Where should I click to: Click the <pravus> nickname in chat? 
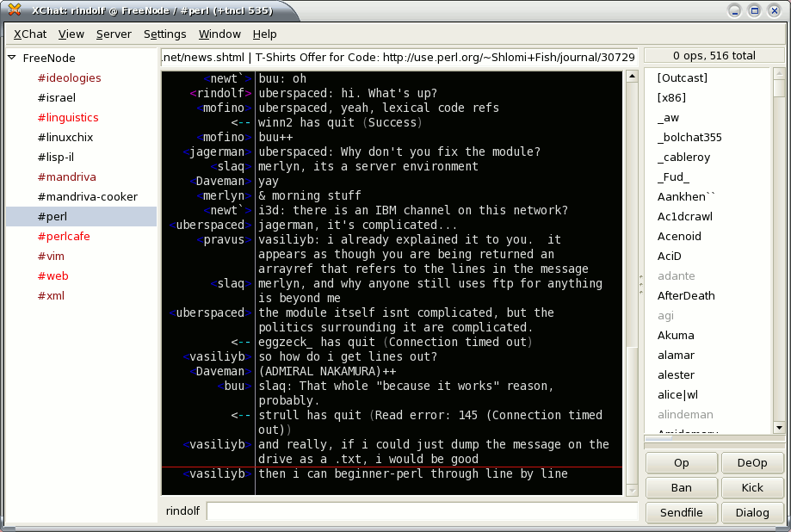[x=224, y=239]
